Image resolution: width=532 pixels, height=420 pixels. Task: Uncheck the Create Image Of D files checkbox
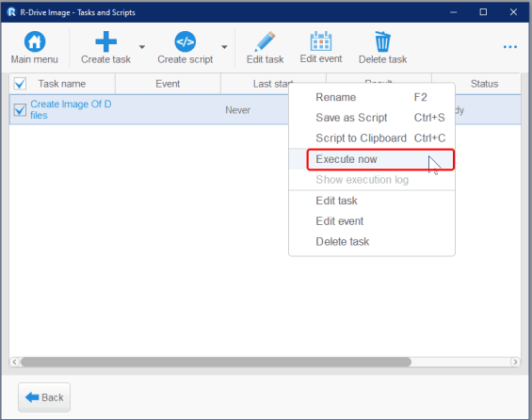click(x=20, y=110)
